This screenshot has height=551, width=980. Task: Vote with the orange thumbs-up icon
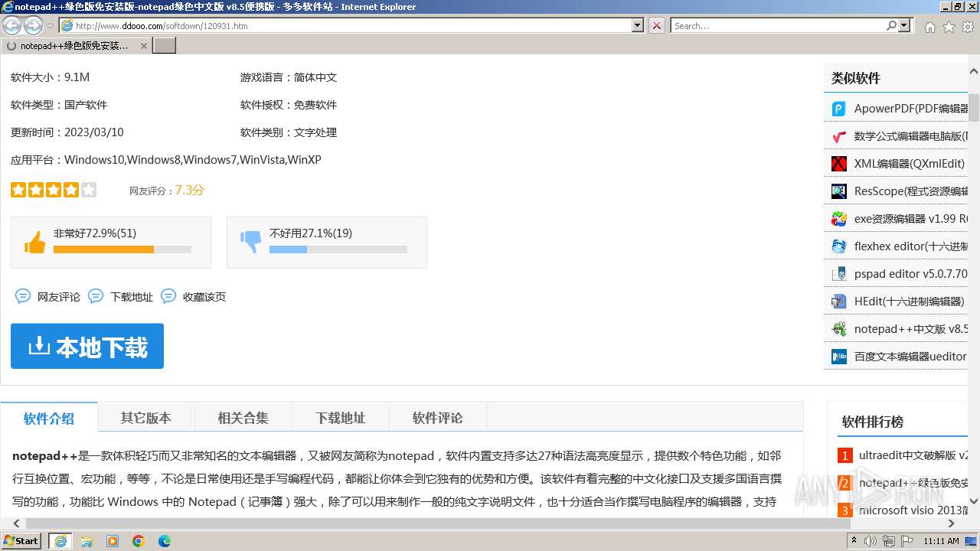click(x=35, y=243)
